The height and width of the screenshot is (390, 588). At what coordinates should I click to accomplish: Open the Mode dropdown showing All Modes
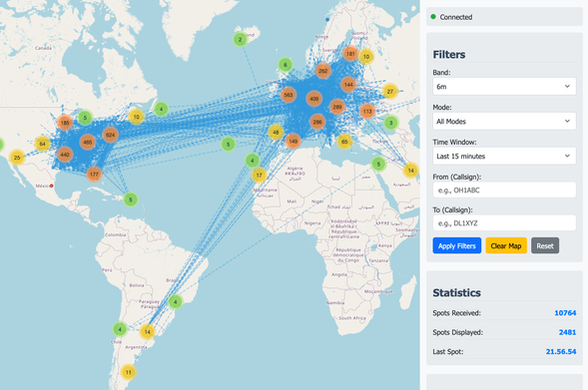[504, 122]
